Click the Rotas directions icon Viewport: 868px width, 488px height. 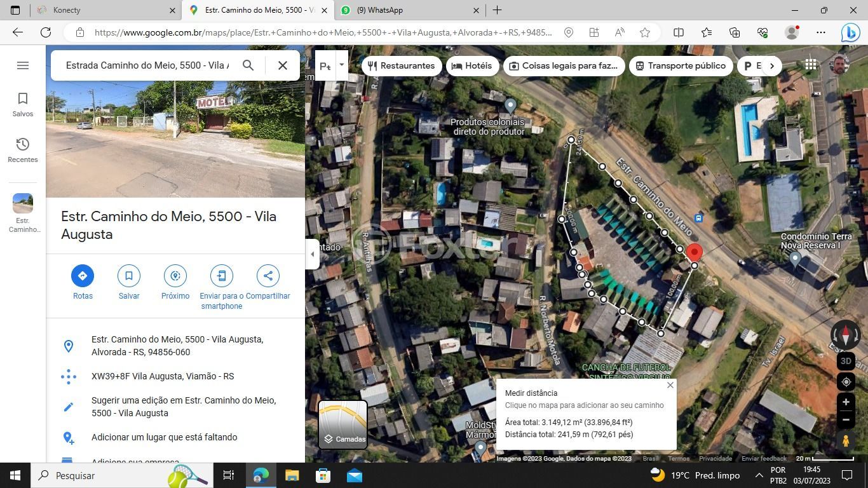(x=83, y=276)
